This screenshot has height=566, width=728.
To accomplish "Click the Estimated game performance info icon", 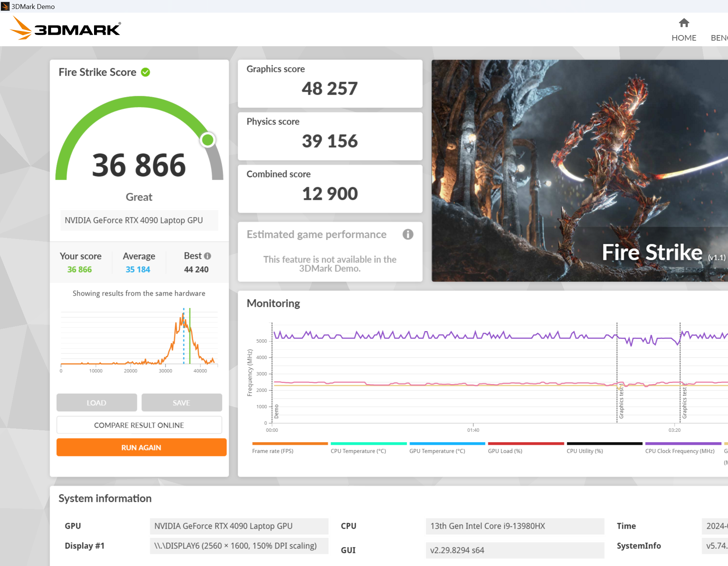I will coord(407,234).
